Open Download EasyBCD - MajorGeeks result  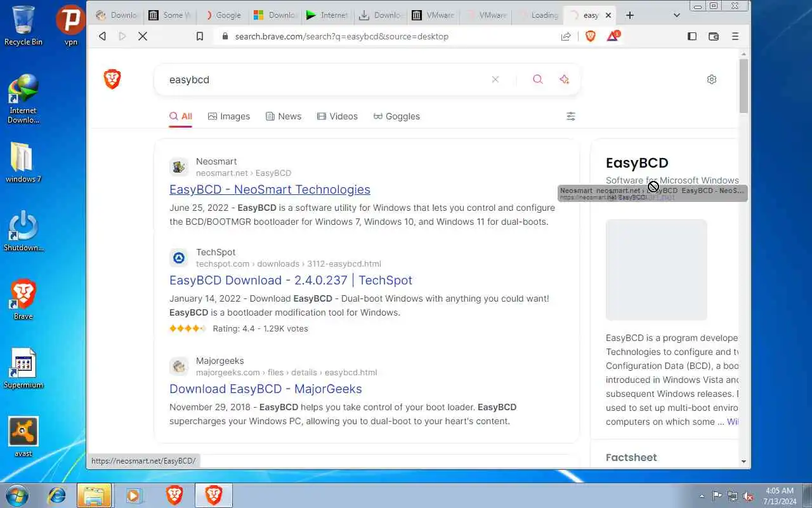tap(266, 389)
